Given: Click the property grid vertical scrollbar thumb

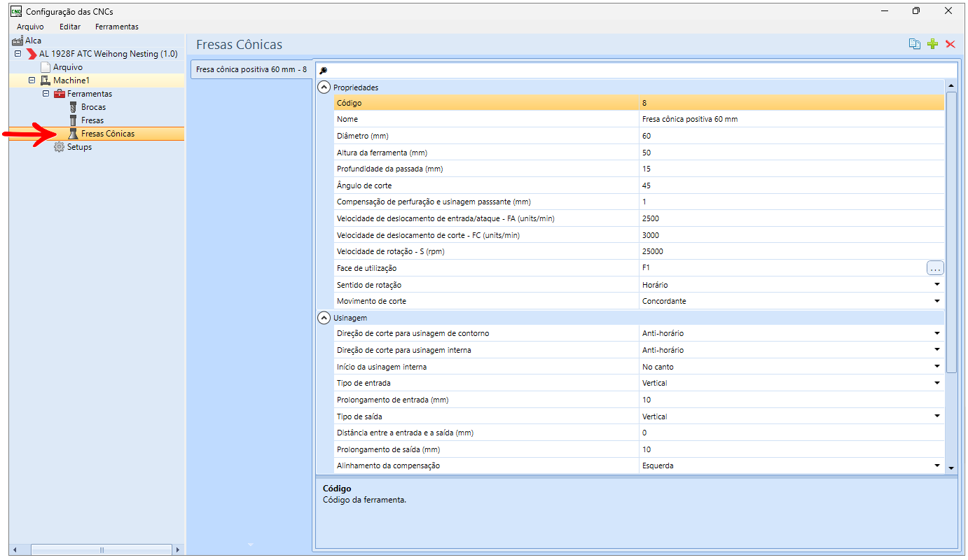Looking at the screenshot, I should click(951, 232).
